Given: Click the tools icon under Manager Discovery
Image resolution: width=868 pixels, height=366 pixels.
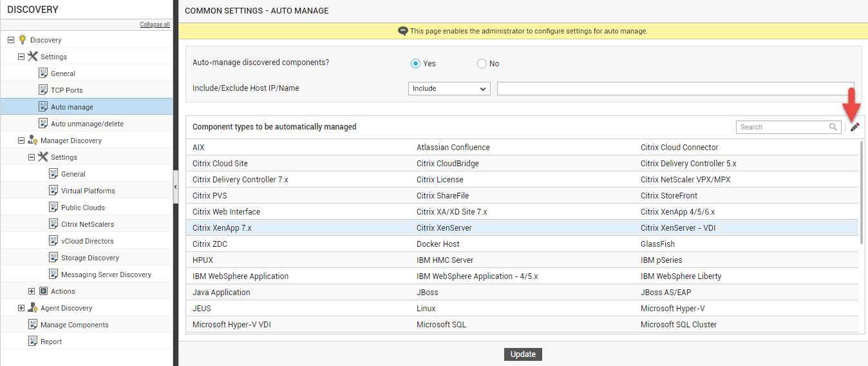Looking at the screenshot, I should [43, 157].
